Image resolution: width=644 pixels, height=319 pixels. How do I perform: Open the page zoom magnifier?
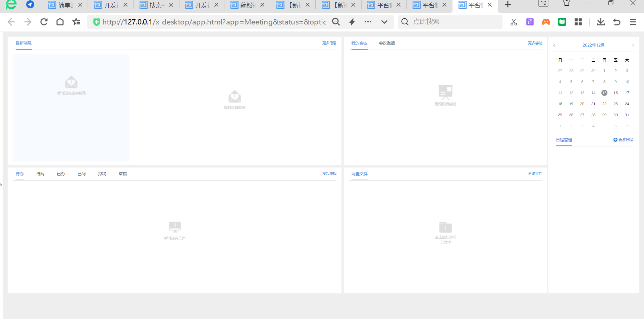point(336,22)
